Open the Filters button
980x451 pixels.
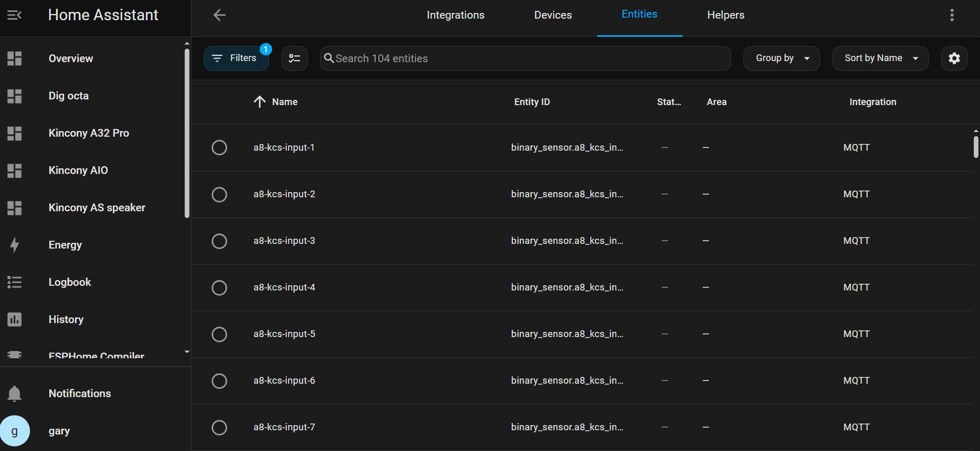(236, 59)
